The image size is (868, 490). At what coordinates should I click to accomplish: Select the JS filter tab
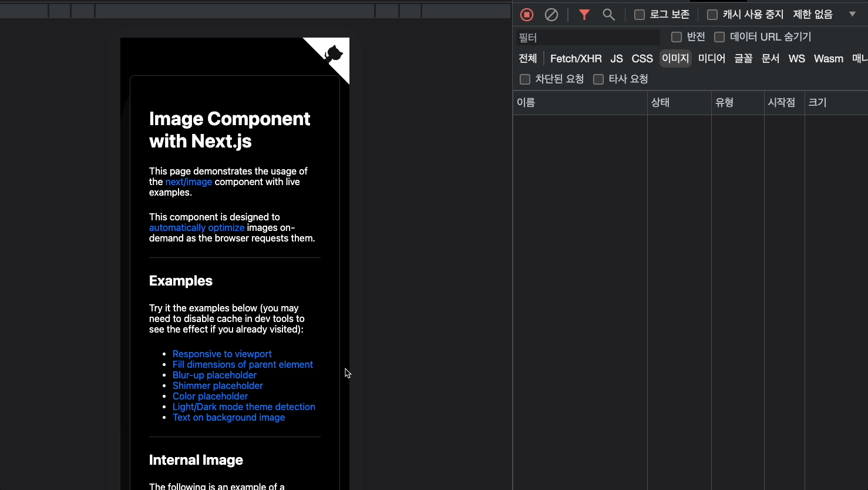pyautogui.click(x=617, y=58)
